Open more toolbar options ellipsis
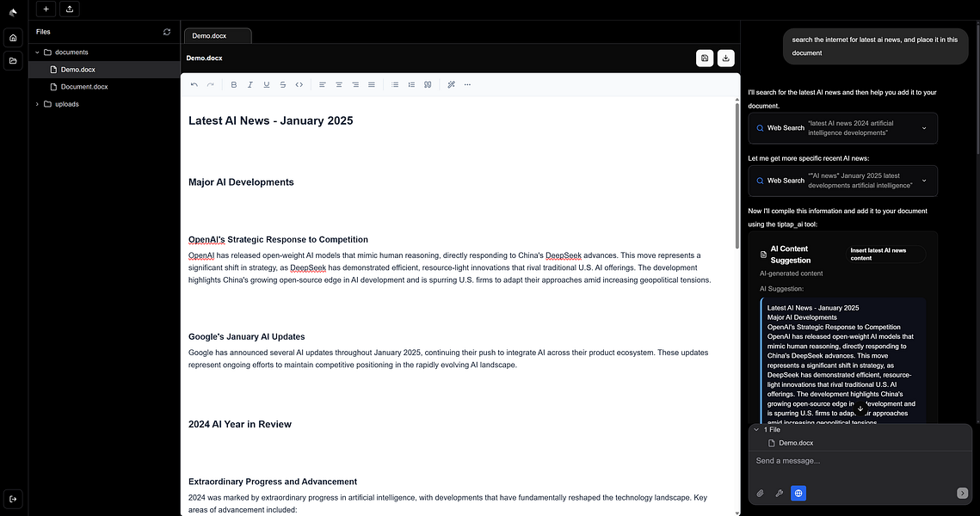This screenshot has width=980, height=516. click(x=467, y=85)
